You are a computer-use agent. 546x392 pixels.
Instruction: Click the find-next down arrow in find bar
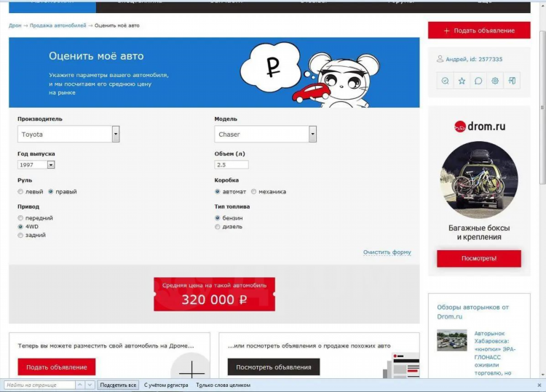[90, 385]
